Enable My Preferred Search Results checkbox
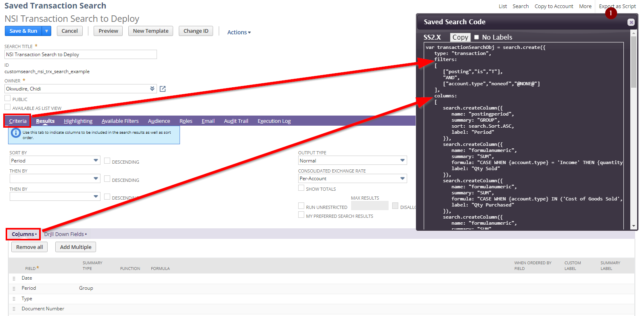644x316 pixels. pyautogui.click(x=301, y=215)
